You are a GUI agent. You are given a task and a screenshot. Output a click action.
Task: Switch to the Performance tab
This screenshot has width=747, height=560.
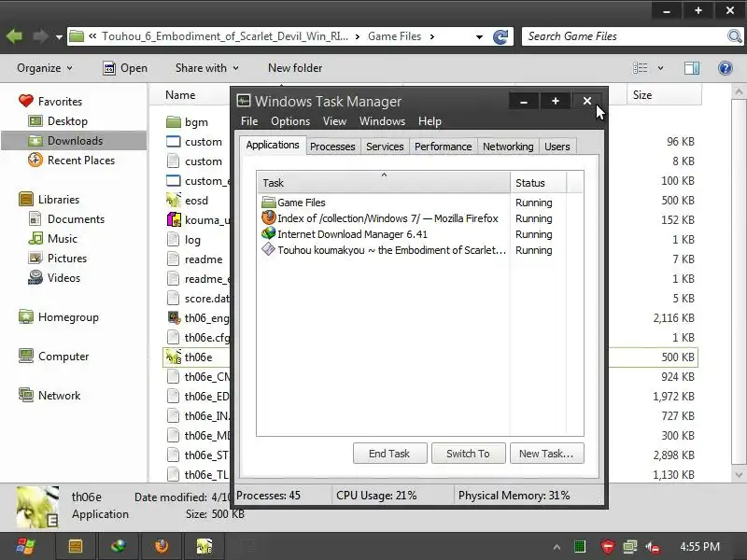coord(443,147)
